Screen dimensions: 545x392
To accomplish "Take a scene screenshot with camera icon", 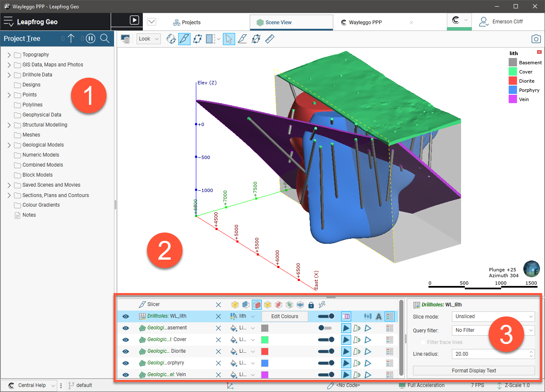I will click(536, 39).
